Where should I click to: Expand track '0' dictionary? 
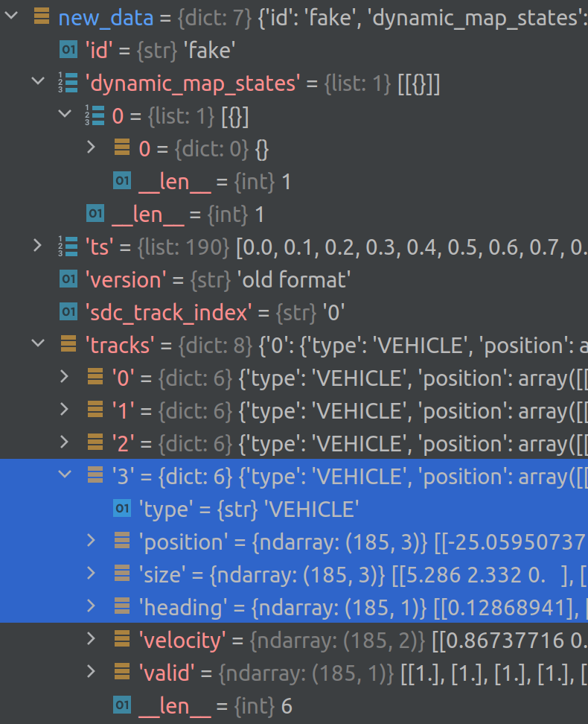[65, 378]
